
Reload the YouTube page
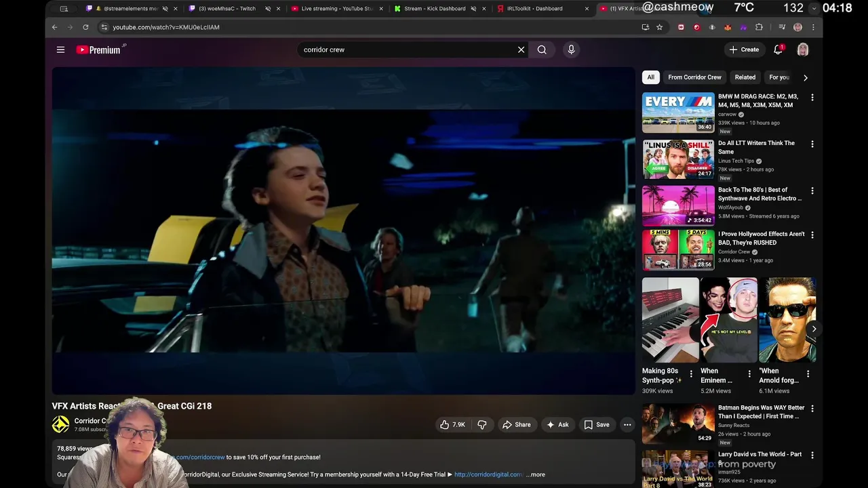click(85, 27)
